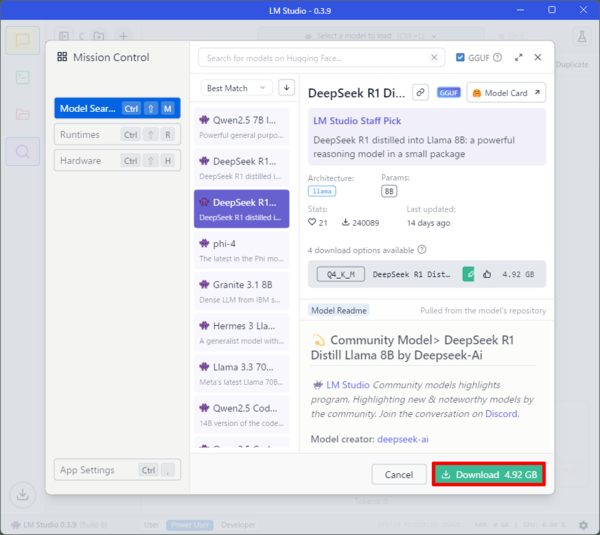Reverse the sort order arrow
This screenshot has width=600, height=535.
coord(286,88)
